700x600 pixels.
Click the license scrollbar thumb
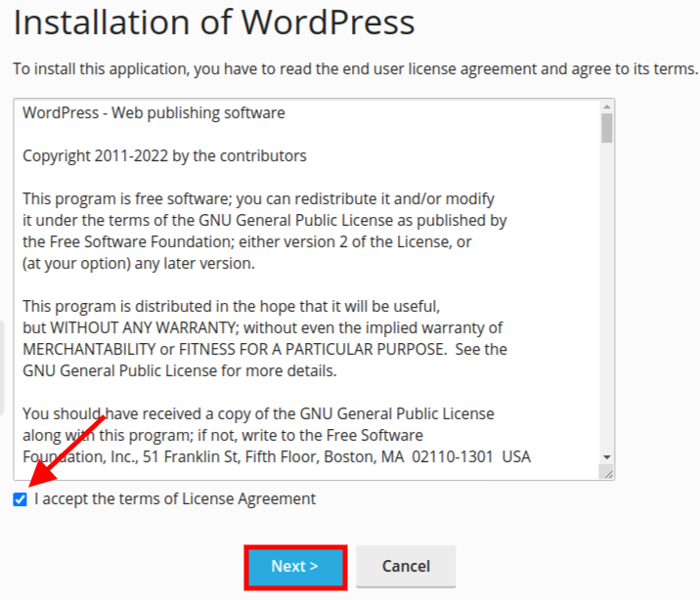[607, 128]
